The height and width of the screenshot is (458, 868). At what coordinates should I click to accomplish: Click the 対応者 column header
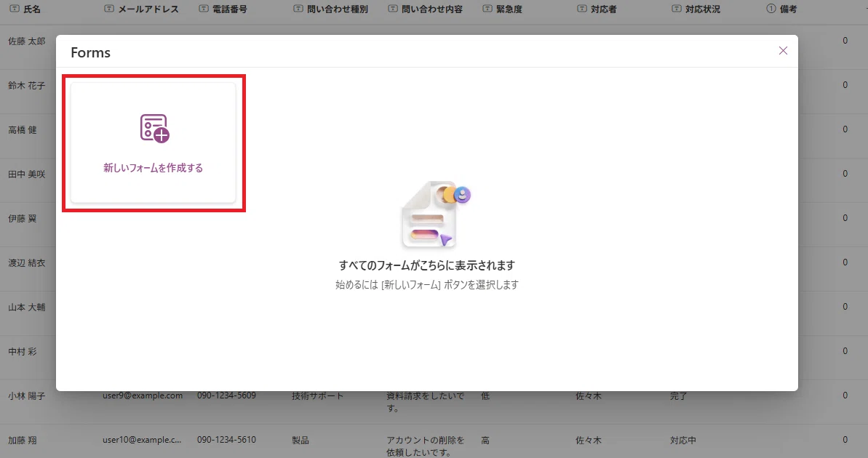[603, 9]
